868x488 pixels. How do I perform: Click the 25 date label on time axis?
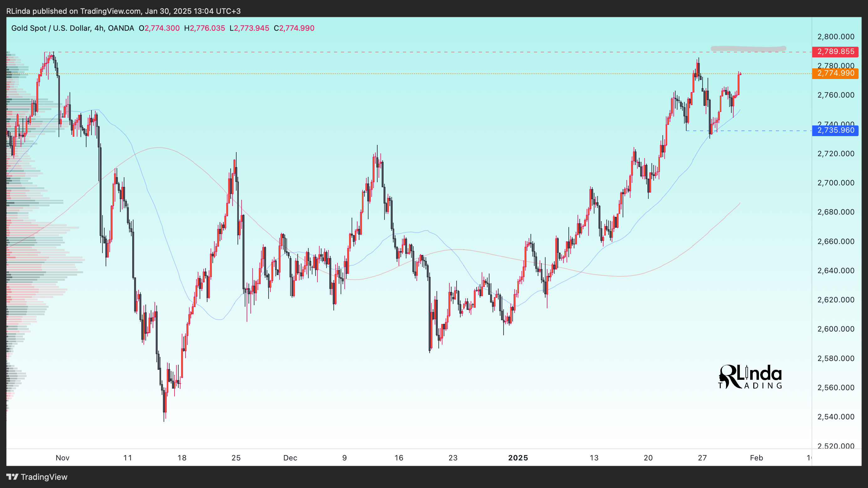coord(236,458)
